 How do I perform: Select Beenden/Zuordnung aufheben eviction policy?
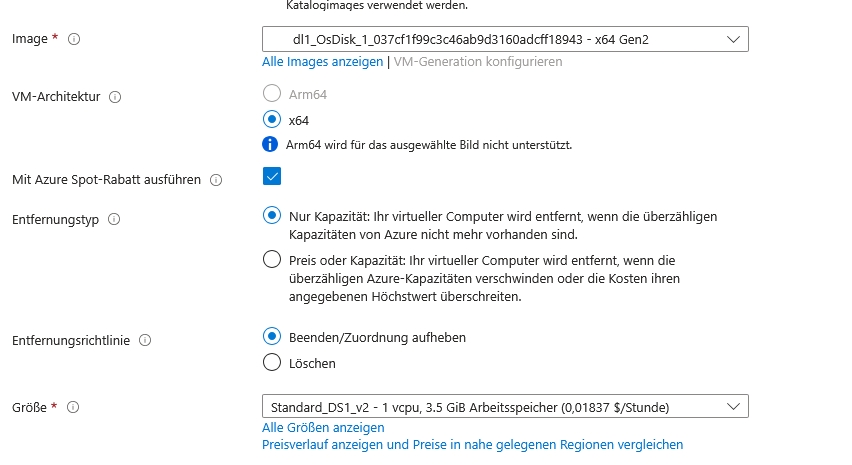[x=271, y=337]
